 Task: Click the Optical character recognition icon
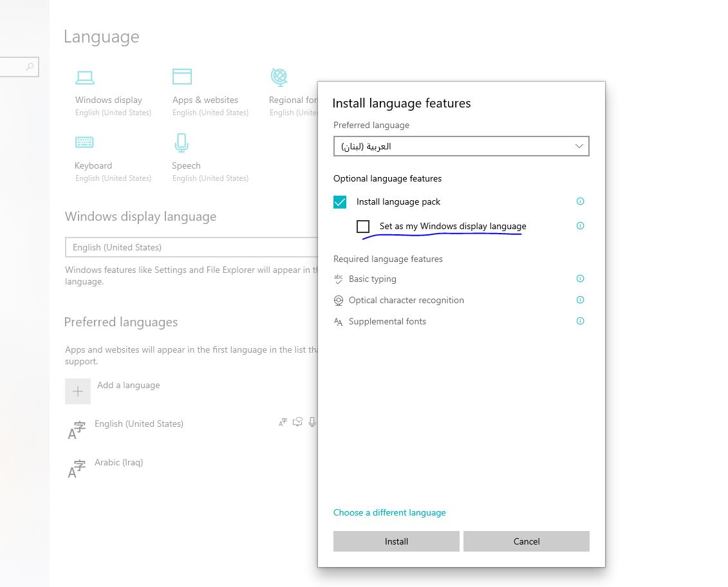point(339,301)
